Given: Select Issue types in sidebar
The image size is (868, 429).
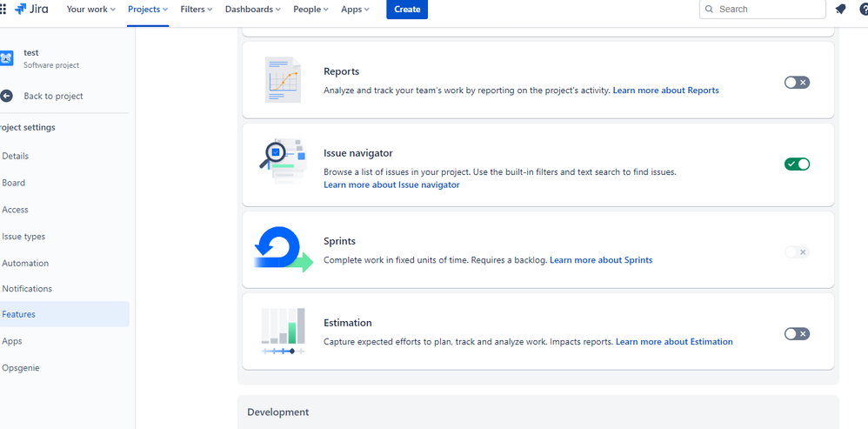Looking at the screenshot, I should 64,237.
